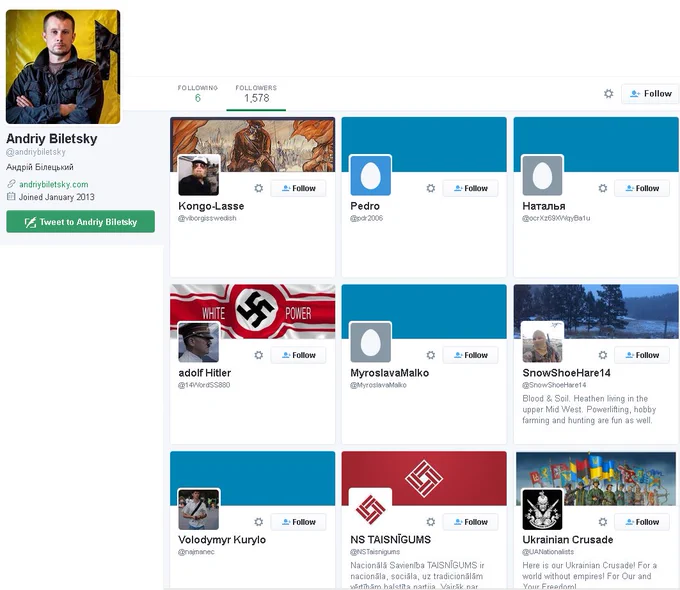Visit the andriybiletsky.com link

click(x=54, y=184)
